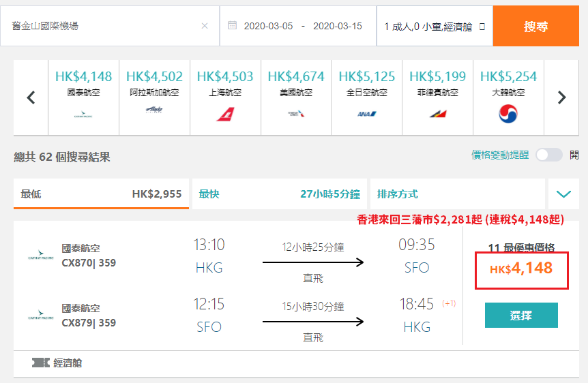This screenshot has width=588, height=383.
Task: Click the 15小時30分鐘 duration text
Action: pos(313,307)
